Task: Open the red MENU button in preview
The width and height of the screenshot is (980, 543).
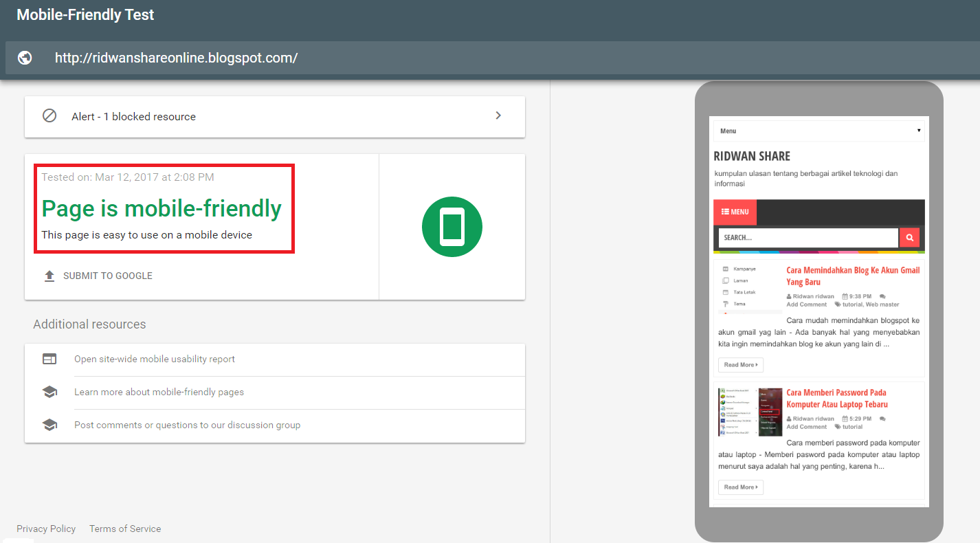Action: tap(735, 212)
